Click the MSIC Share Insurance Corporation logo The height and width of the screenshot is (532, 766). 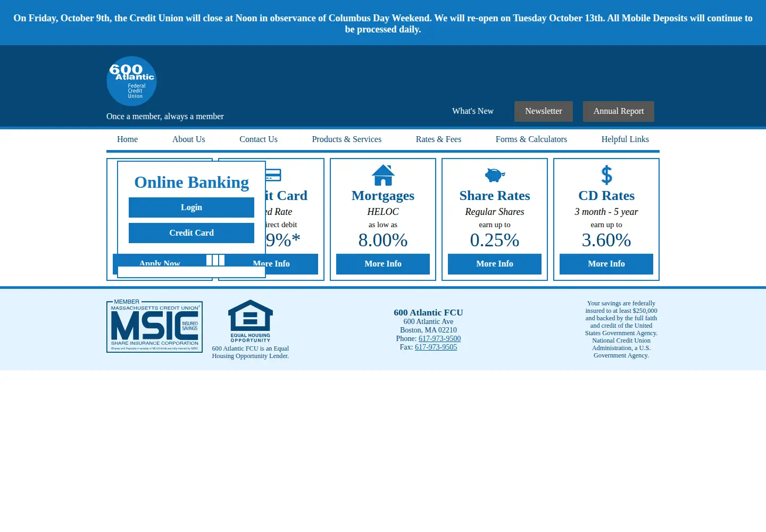(154, 327)
